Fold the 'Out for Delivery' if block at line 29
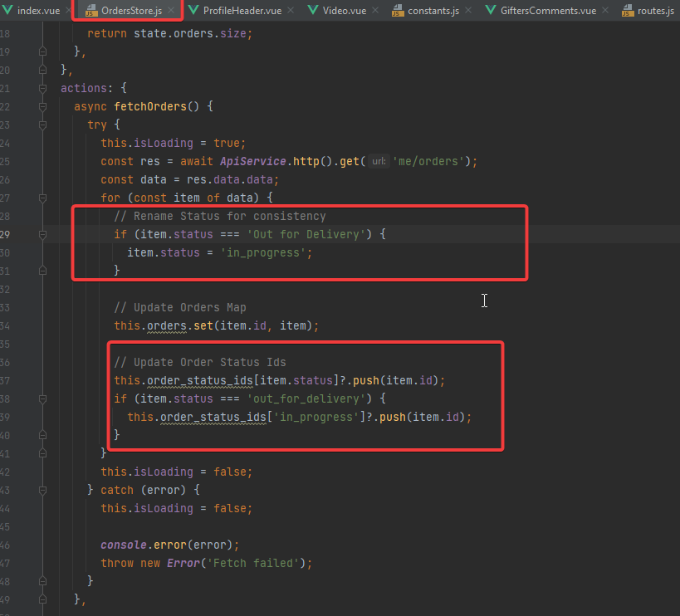 click(x=42, y=234)
